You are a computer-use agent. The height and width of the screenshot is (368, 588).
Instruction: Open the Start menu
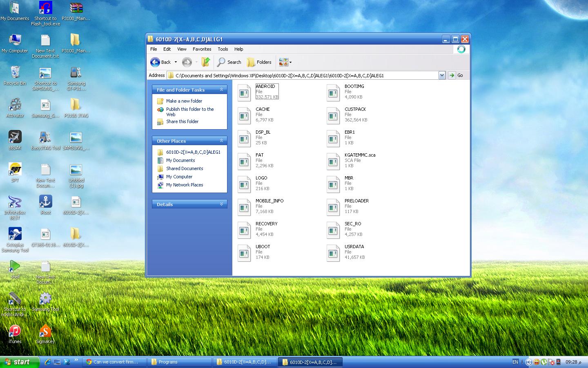[20, 362]
